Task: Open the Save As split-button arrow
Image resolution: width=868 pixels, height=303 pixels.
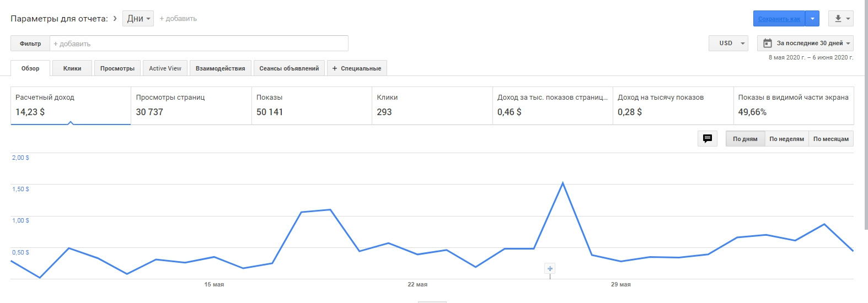Action: (812, 19)
